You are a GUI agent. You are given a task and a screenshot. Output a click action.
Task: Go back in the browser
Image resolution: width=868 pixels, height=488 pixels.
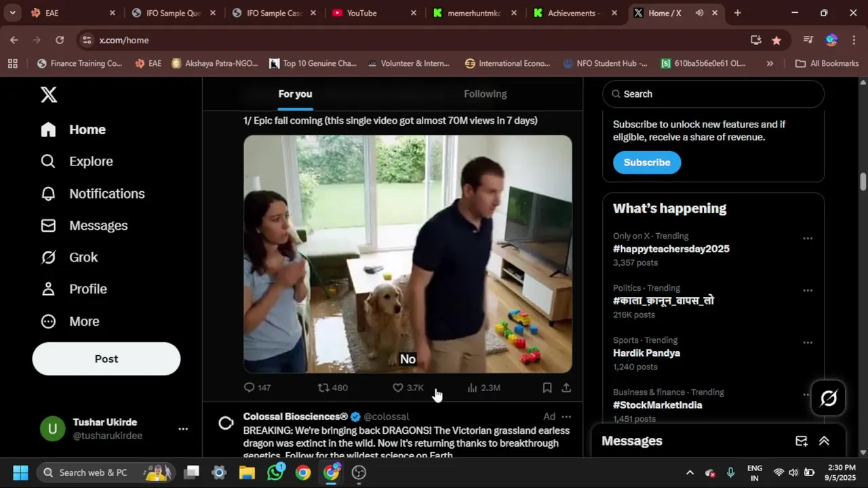point(14,40)
